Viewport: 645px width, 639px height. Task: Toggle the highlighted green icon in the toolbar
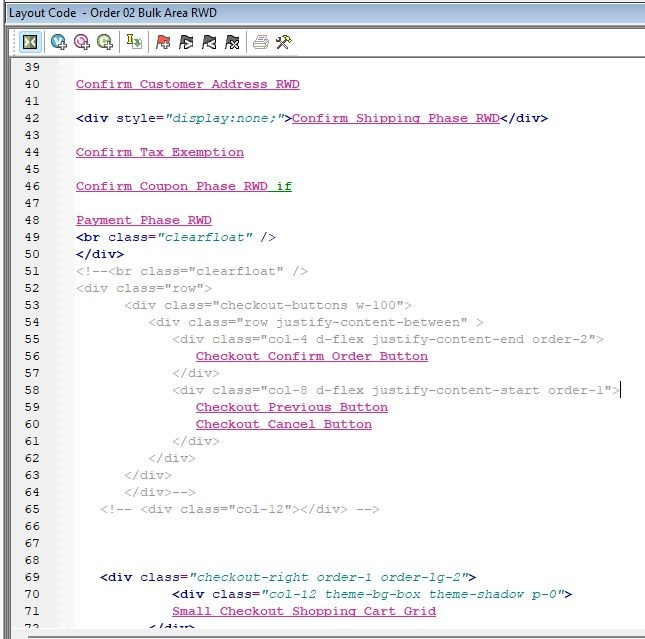click(x=30, y=42)
